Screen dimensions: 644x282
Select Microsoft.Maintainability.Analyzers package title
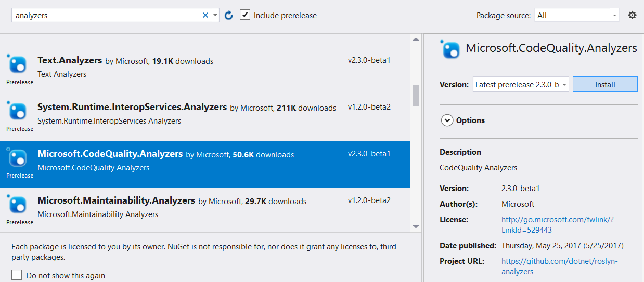[117, 200]
